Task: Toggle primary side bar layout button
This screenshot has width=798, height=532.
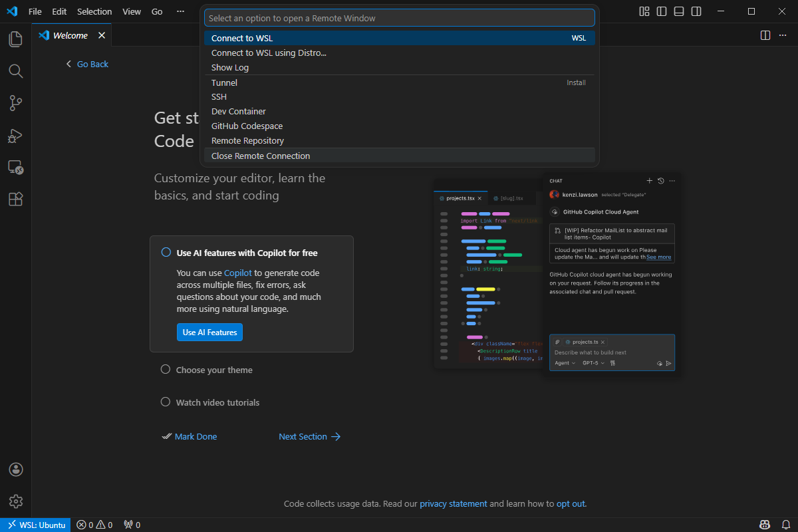Action: [x=661, y=11]
